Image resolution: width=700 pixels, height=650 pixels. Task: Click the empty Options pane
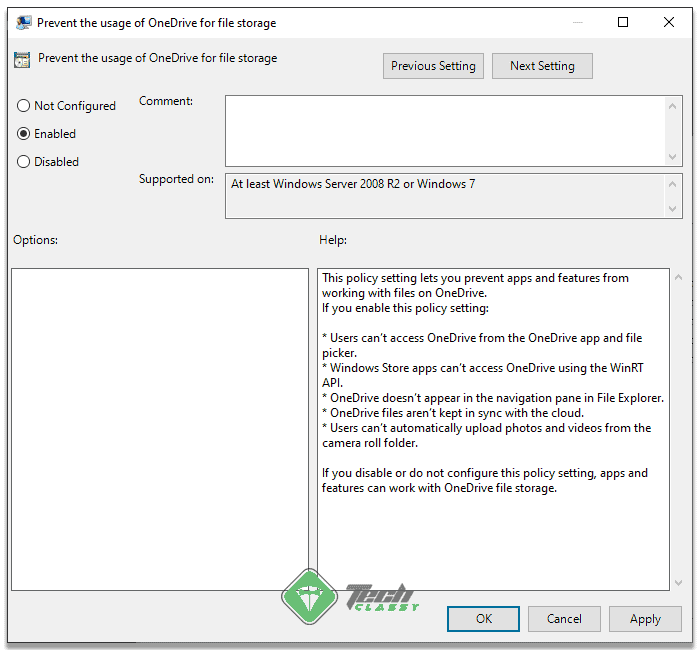(x=160, y=429)
